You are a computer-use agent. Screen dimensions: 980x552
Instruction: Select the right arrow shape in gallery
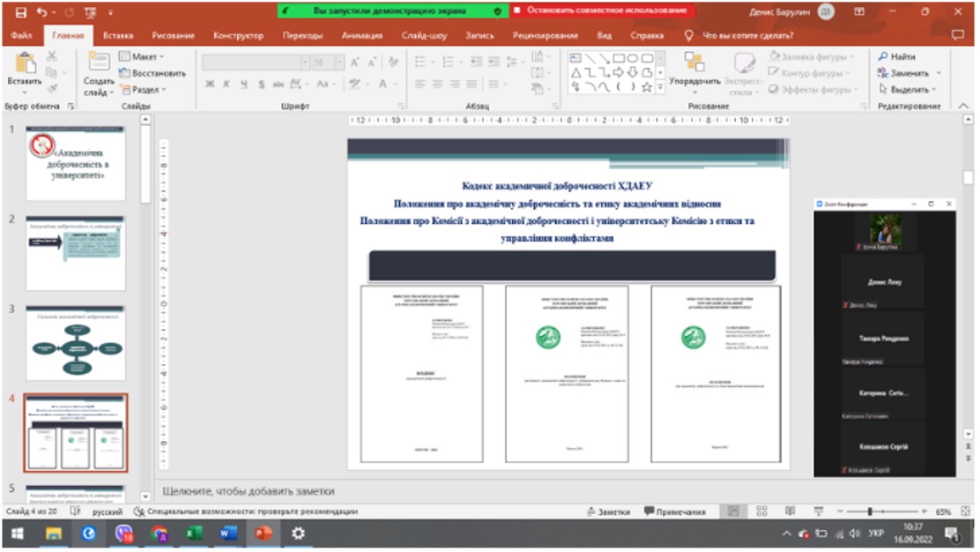619,72
